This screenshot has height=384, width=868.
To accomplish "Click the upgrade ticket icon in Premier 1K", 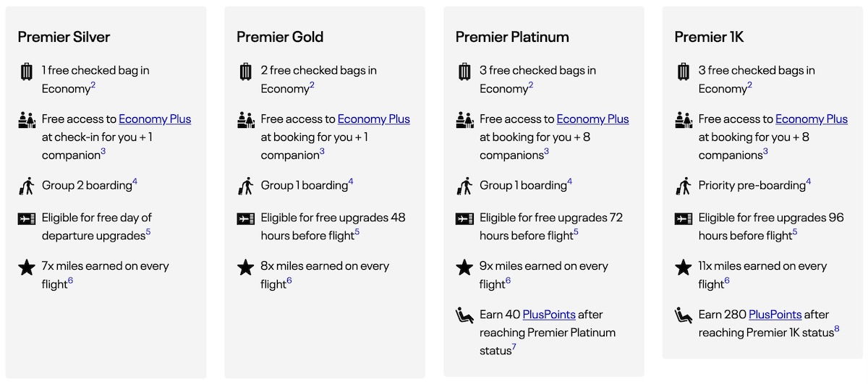I will [x=684, y=218].
